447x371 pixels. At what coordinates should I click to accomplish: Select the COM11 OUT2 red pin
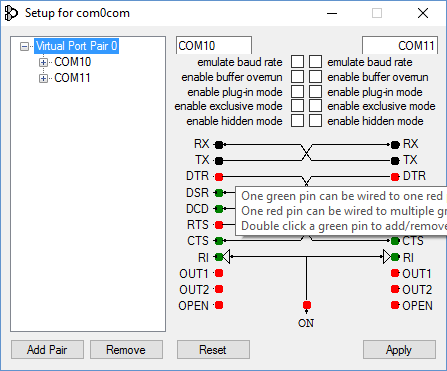(x=395, y=289)
